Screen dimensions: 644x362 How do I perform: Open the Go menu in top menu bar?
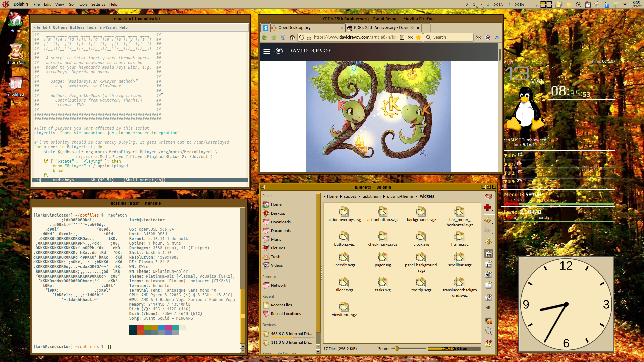(71, 4)
